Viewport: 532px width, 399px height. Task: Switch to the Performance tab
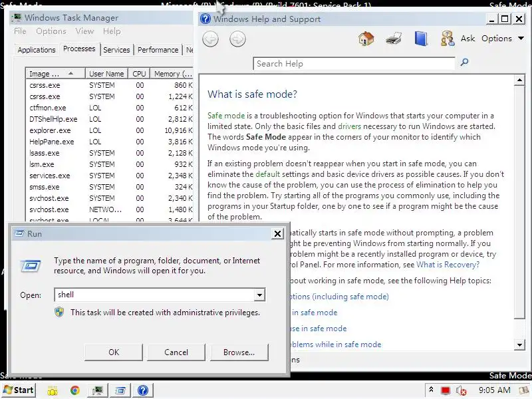(158, 50)
